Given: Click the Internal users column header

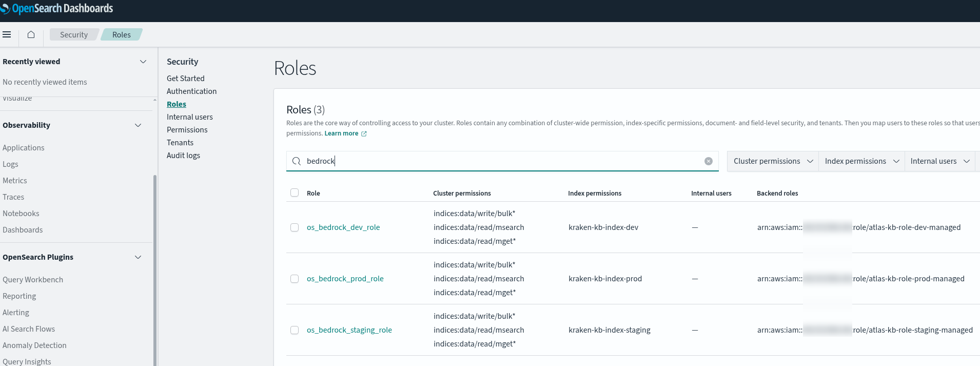Looking at the screenshot, I should coord(711,194).
